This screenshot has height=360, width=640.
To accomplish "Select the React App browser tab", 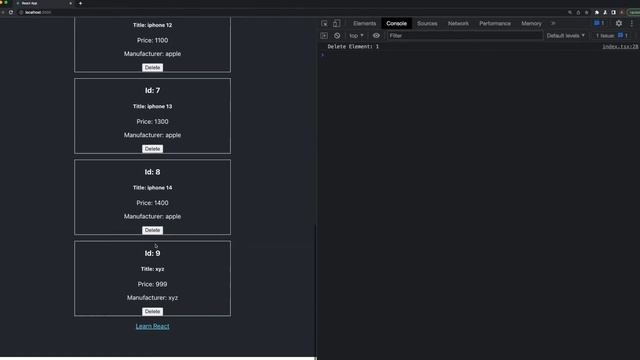I will pos(44,3).
